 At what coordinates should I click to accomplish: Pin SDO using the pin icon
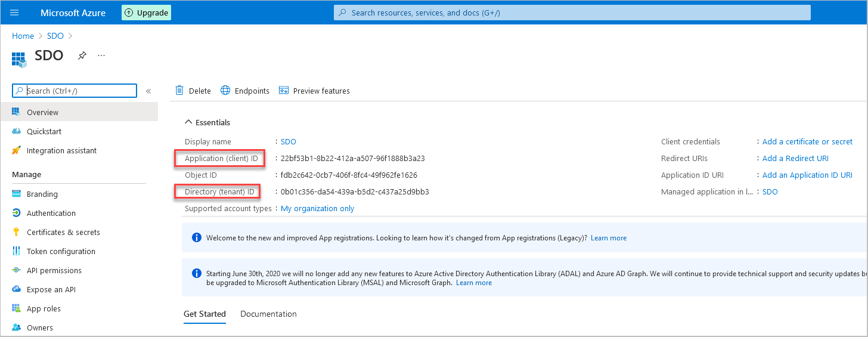[82, 55]
